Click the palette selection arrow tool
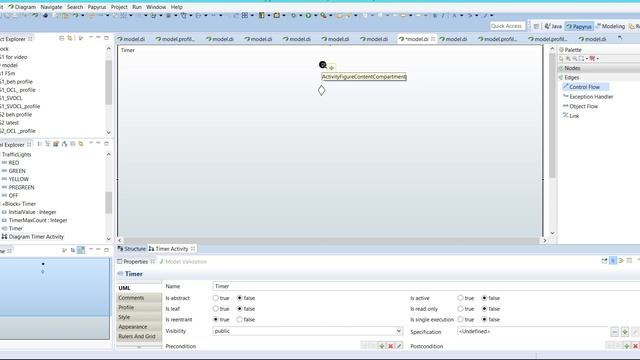The image size is (640, 360). (x=562, y=59)
